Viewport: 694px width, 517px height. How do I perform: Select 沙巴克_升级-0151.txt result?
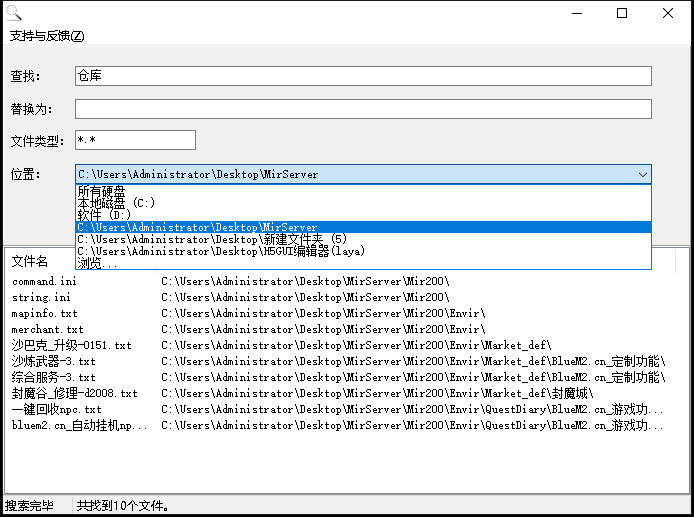[x=71, y=346]
